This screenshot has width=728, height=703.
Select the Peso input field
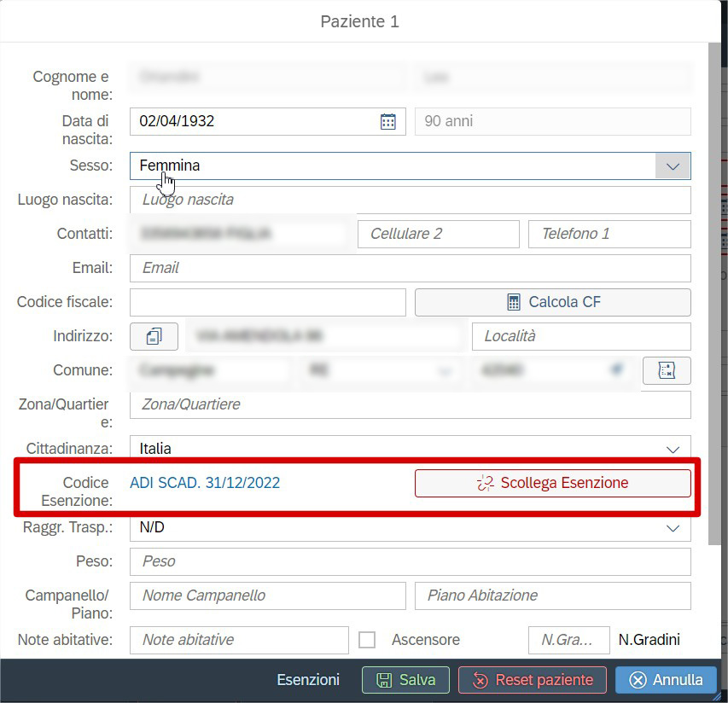(x=410, y=561)
